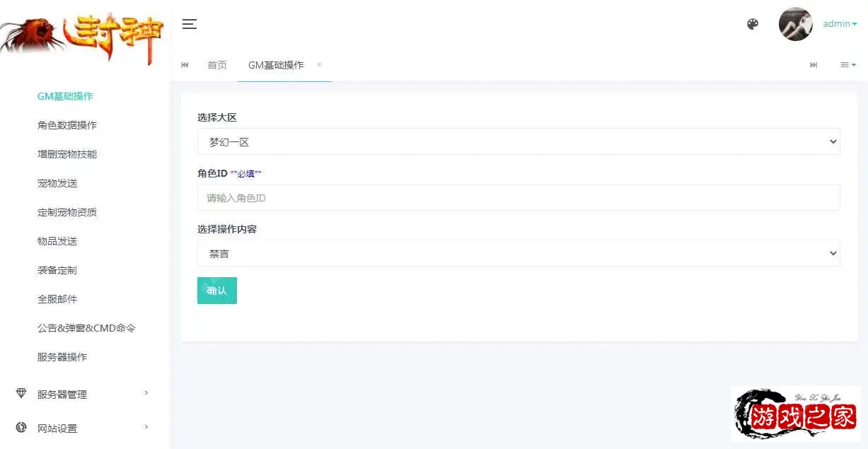The image size is (868, 449).
Task: Expand the admin user menu
Action: pos(840,24)
